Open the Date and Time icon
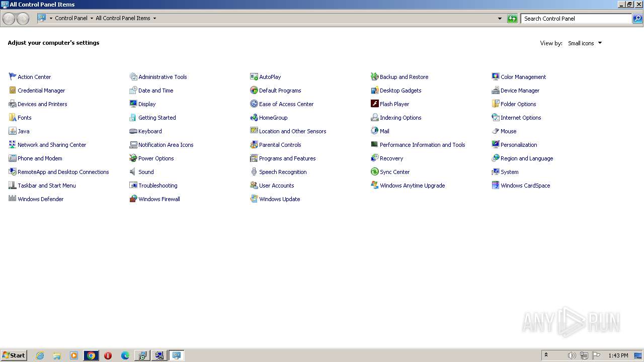The width and height of the screenshot is (644, 362). (133, 90)
